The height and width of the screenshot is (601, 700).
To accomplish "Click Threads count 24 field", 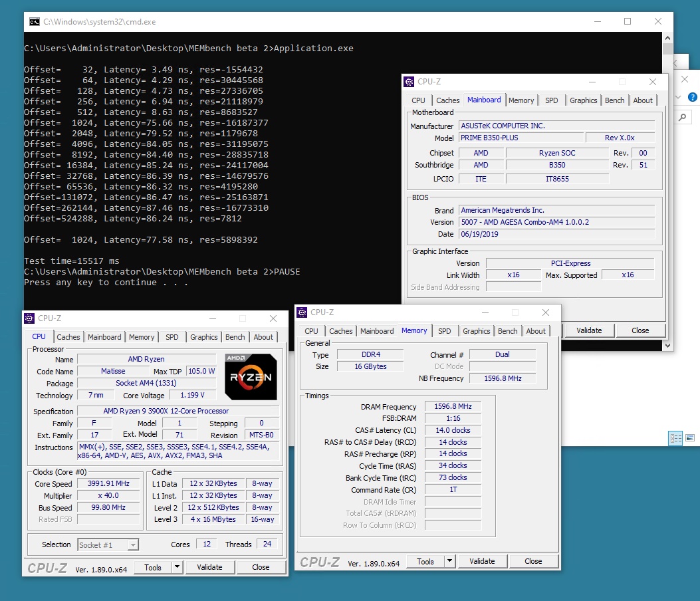I will 267,544.
